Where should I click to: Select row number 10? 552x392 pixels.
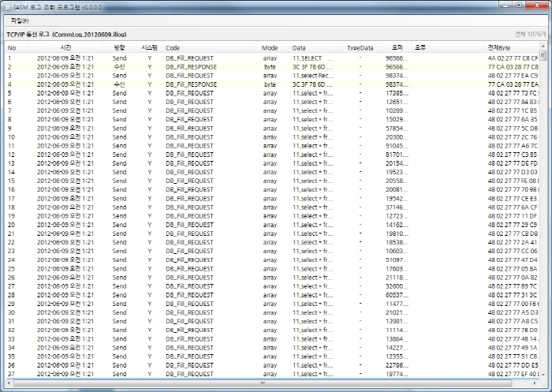coord(11,137)
